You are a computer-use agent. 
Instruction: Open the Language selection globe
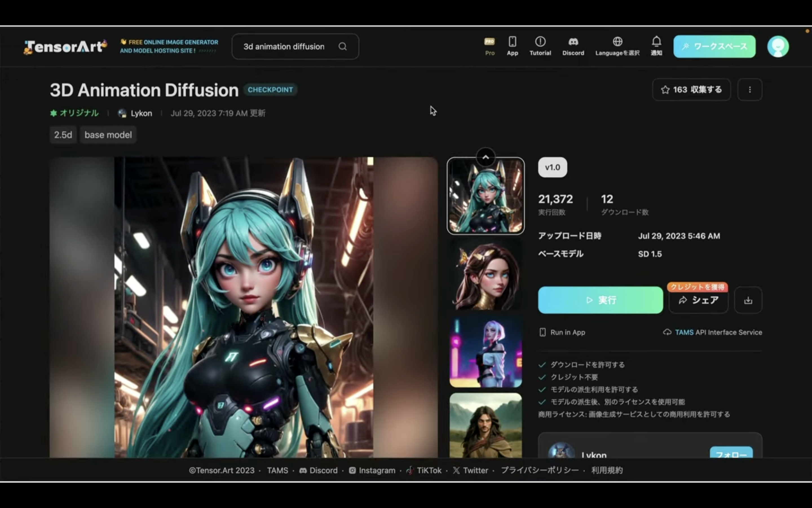(x=617, y=46)
